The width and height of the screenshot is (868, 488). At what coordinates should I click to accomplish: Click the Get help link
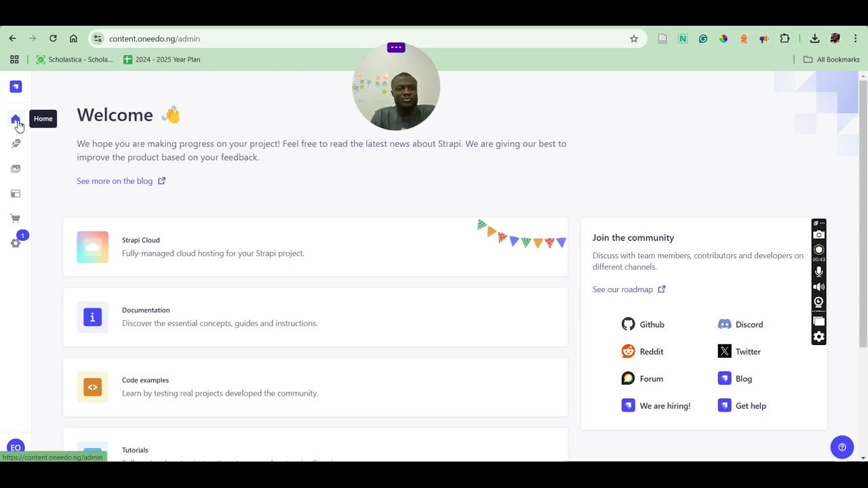[x=742, y=406]
